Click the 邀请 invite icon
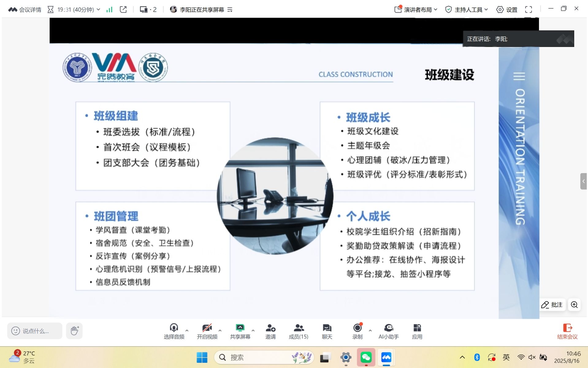Viewport: 588px width, 368px height. tap(270, 331)
